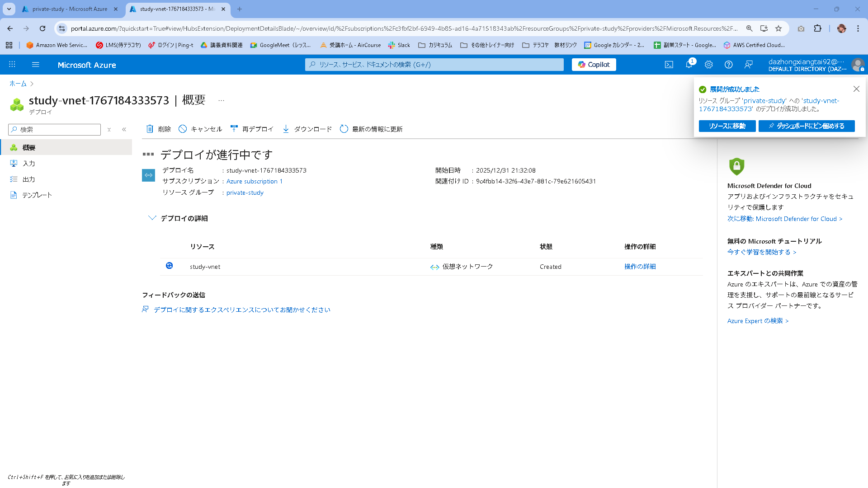Viewport: 868px width, 488px height.
Task: Open portal settings gear
Action: (708, 65)
